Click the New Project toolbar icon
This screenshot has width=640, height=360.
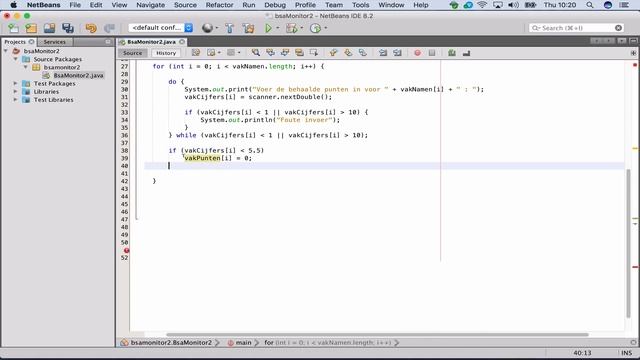click(31, 28)
